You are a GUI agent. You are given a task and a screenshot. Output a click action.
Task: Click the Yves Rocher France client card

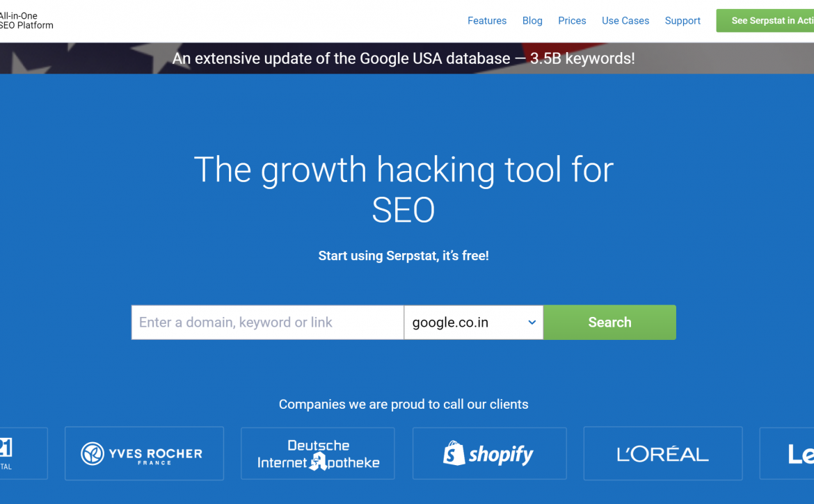[144, 453]
